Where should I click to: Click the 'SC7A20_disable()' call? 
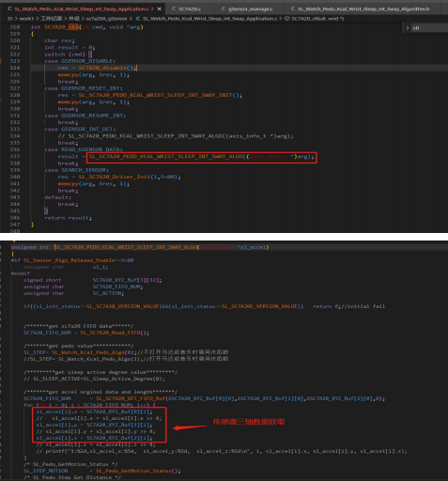(107, 68)
